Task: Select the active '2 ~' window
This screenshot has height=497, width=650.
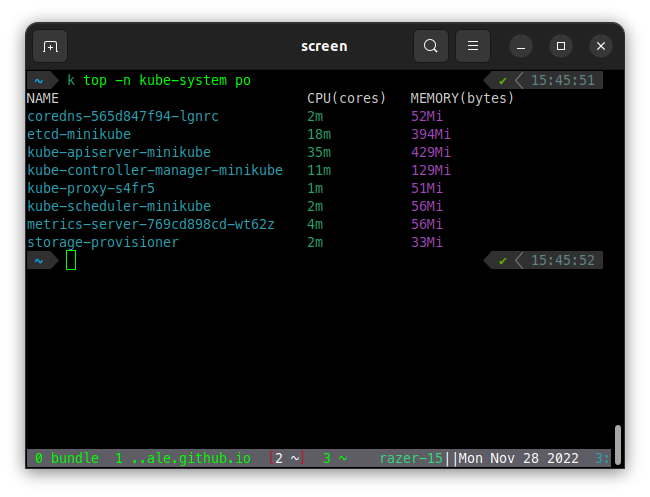Action: click(287, 458)
